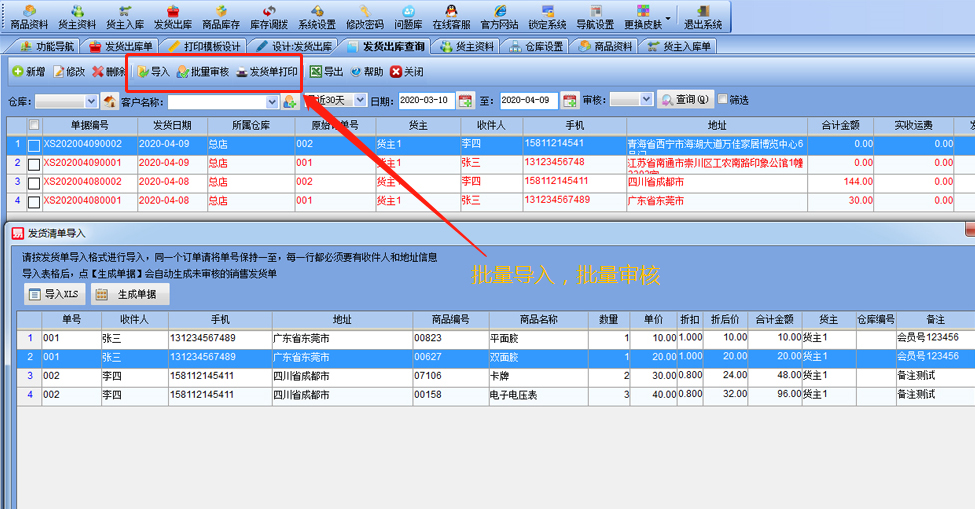Click the 发货出库 toolbar icon

pyautogui.click(x=172, y=16)
